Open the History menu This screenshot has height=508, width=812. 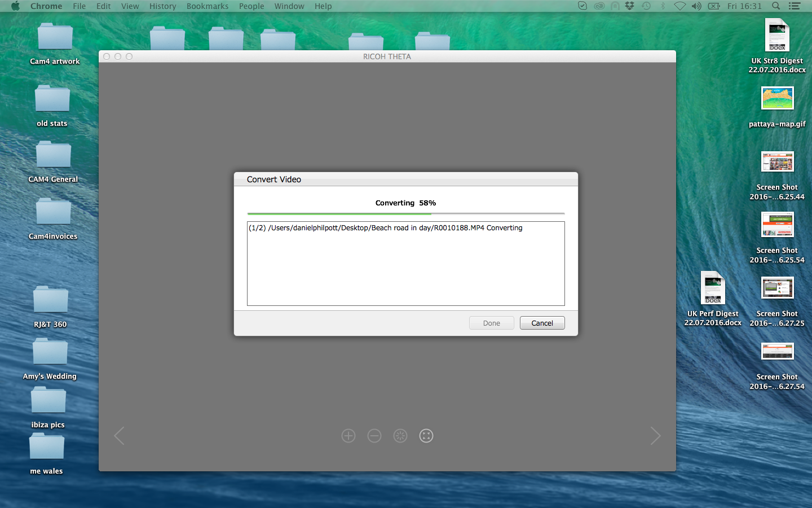(x=162, y=6)
